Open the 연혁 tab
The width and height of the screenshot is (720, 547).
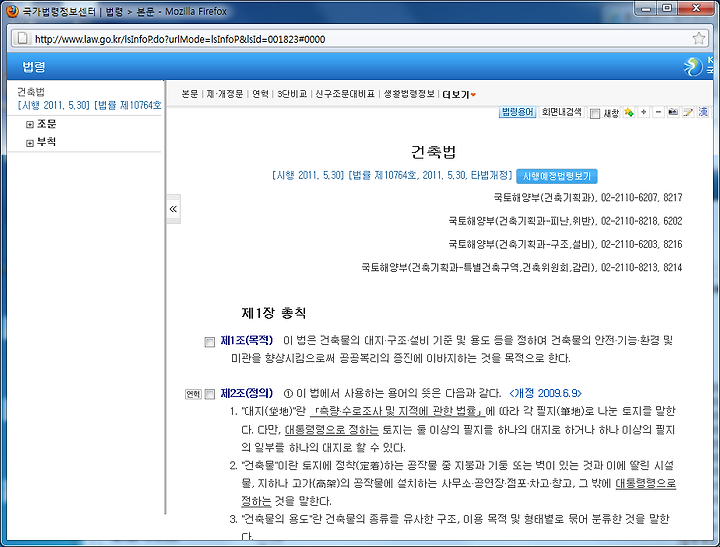click(260, 94)
